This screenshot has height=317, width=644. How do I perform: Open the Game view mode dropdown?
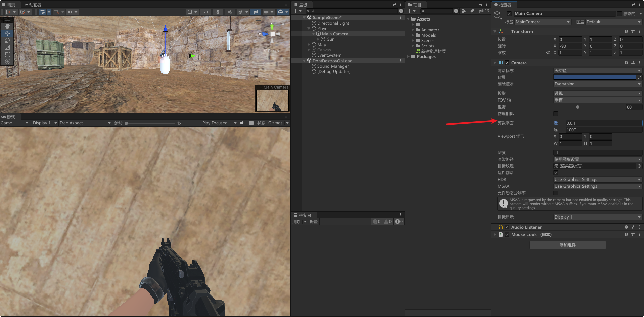pos(14,123)
